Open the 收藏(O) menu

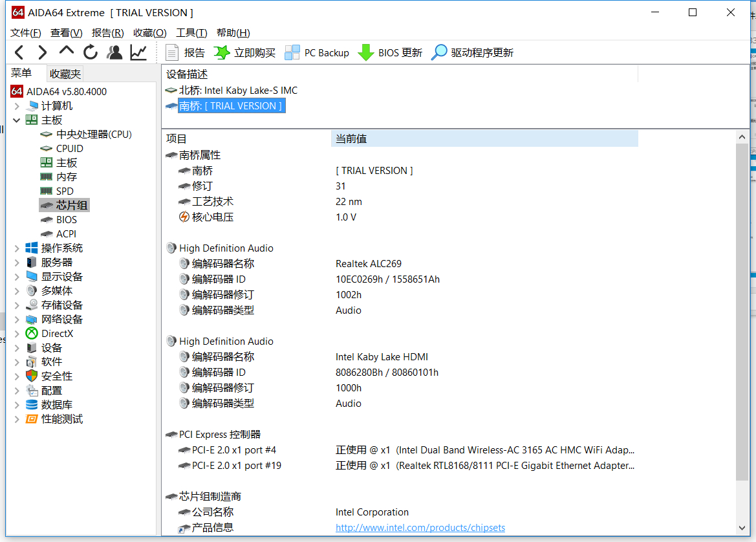(150, 33)
